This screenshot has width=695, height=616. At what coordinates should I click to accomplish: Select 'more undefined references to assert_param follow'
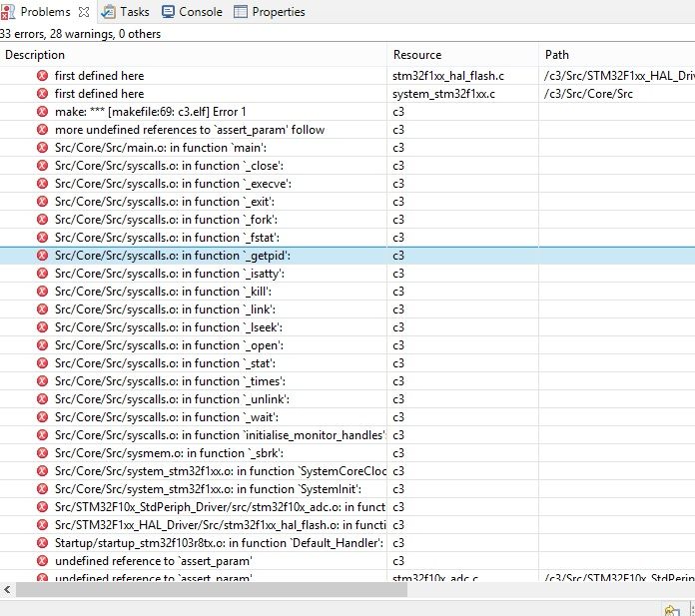click(x=190, y=130)
